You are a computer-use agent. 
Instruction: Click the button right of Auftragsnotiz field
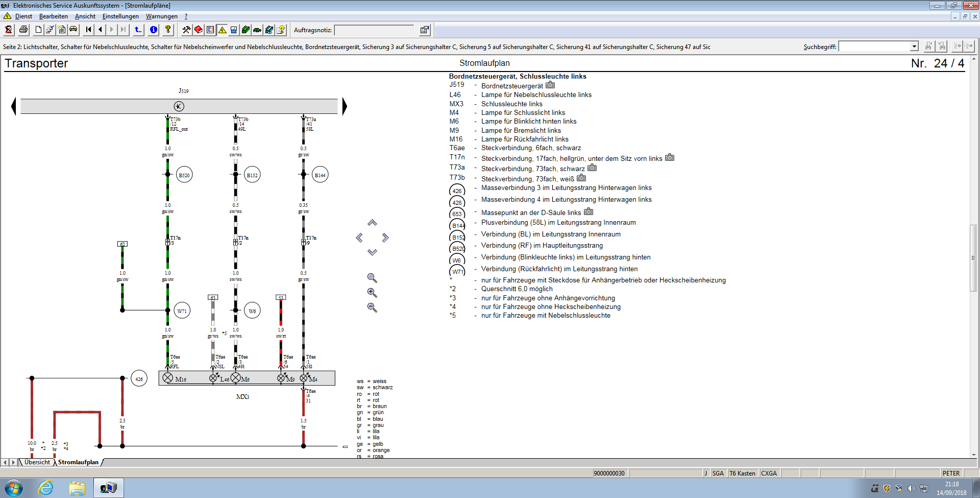pyautogui.click(x=424, y=30)
